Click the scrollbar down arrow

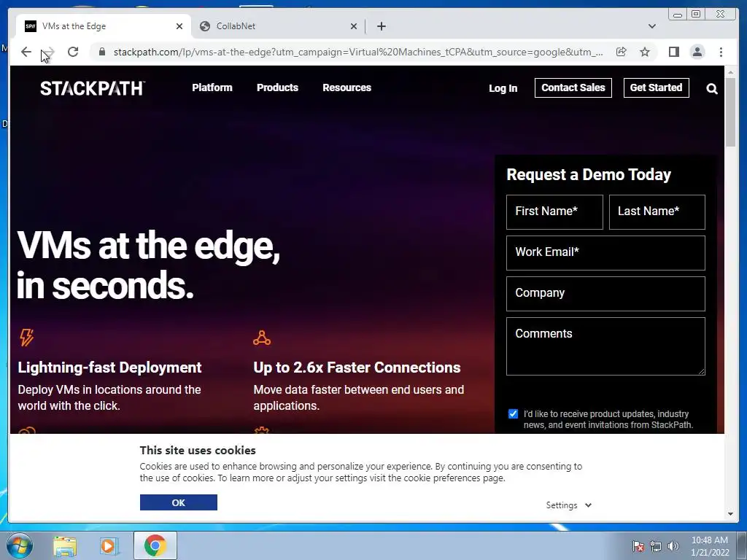click(730, 514)
